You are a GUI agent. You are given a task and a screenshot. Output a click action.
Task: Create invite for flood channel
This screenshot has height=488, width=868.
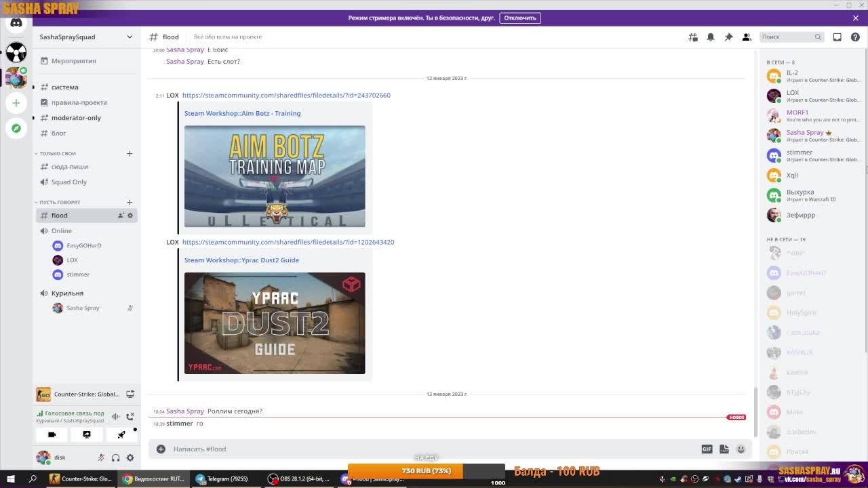coord(121,216)
